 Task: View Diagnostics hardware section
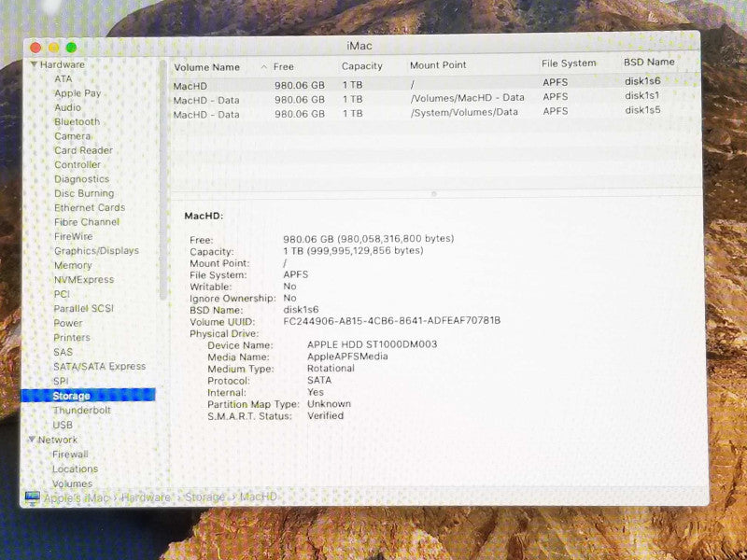pos(81,179)
